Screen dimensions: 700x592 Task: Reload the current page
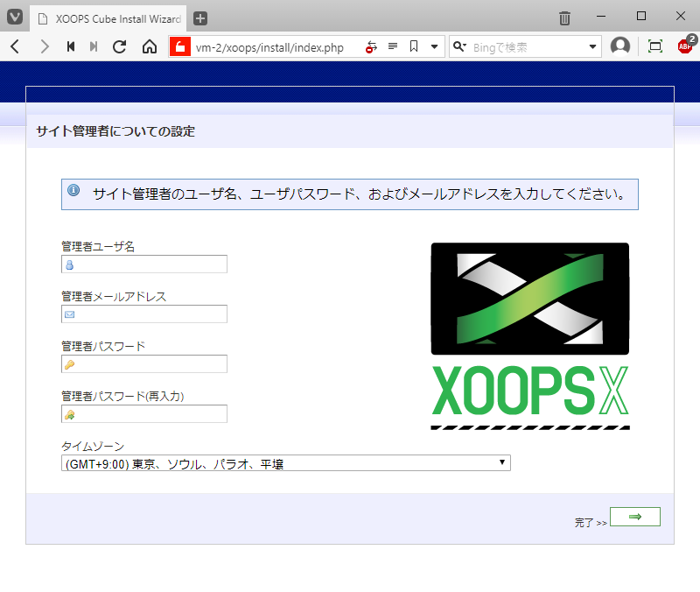click(x=119, y=46)
